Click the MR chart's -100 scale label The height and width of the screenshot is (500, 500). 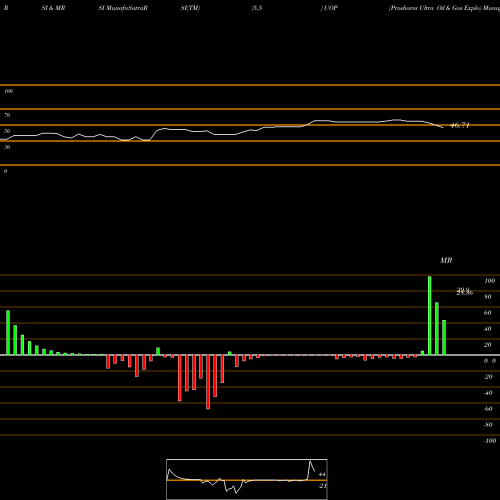[x=490, y=441]
